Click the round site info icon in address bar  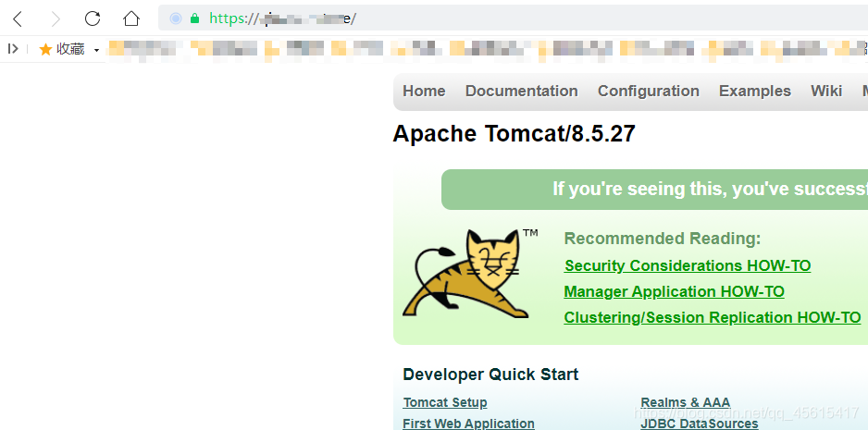click(x=176, y=18)
